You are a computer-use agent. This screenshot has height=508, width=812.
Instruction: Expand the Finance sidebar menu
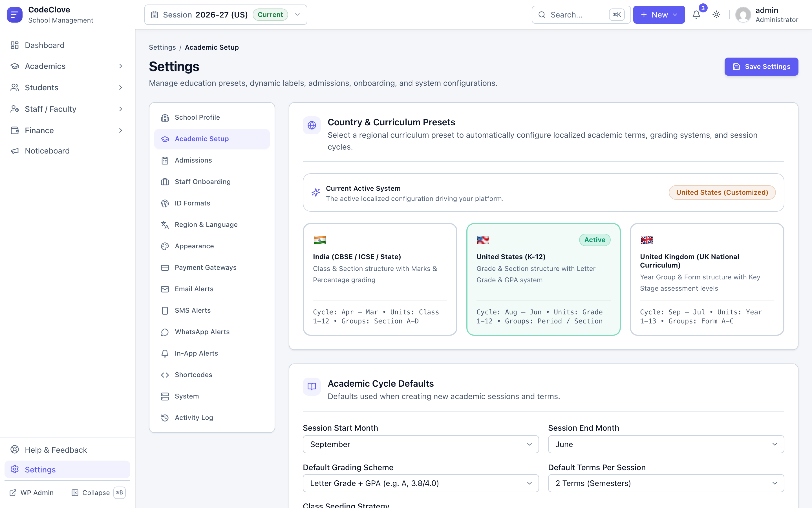[x=67, y=130]
